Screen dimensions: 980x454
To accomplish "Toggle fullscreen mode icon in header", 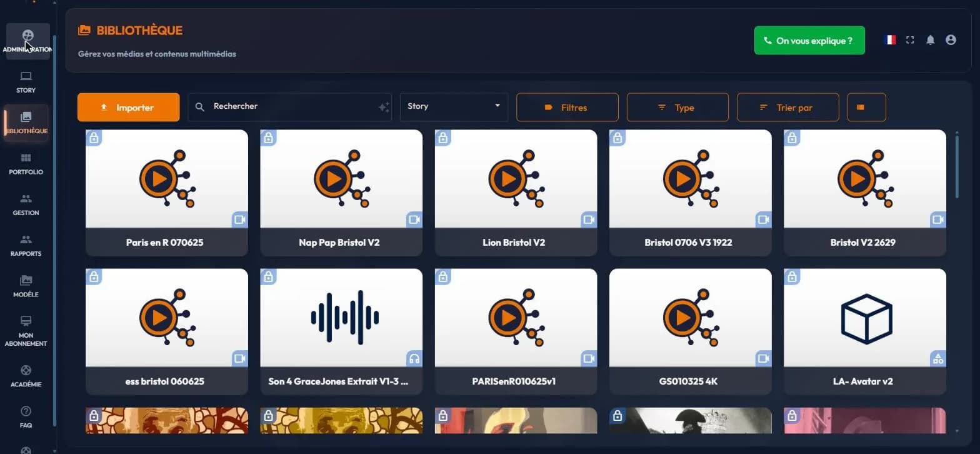I will coord(910,40).
